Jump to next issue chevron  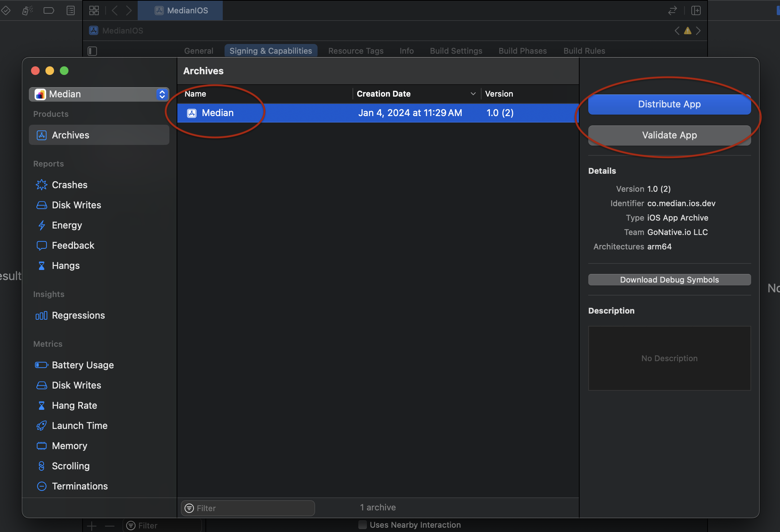click(699, 31)
